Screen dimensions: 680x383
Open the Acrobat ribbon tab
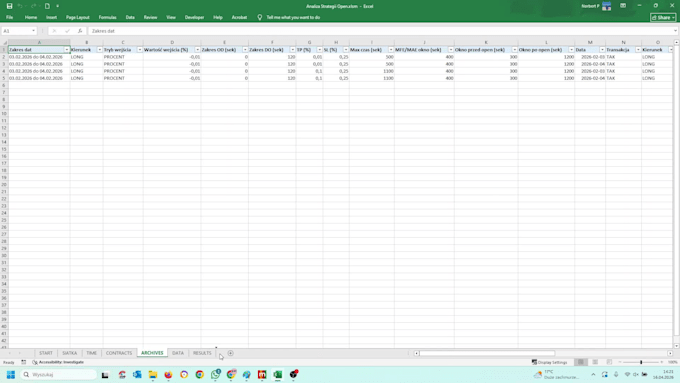[239, 17]
